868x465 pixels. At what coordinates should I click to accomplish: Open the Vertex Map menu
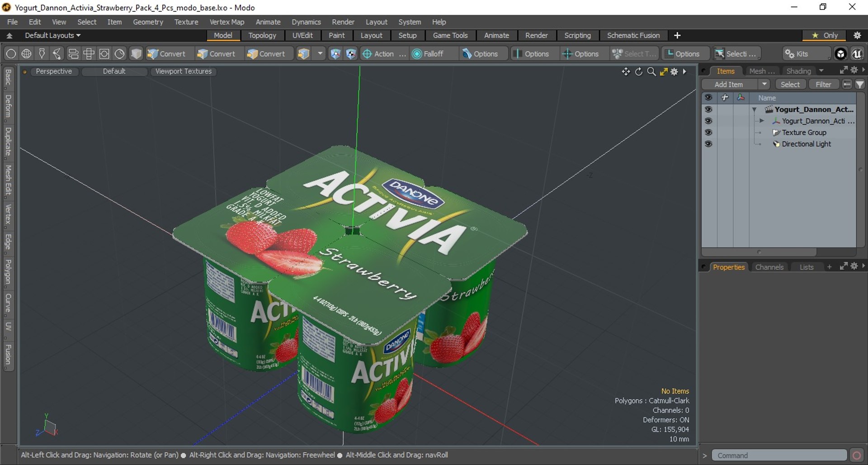pyautogui.click(x=226, y=22)
